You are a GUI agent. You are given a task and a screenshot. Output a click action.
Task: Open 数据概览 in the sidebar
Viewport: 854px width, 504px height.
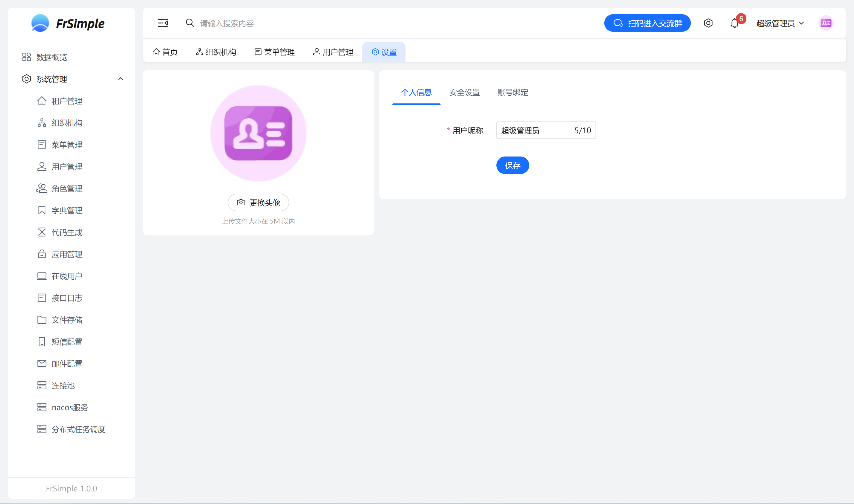pos(52,57)
